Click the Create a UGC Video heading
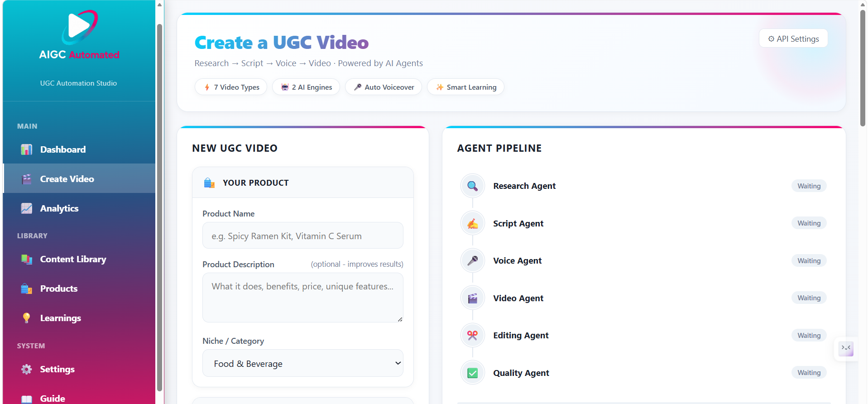The image size is (868, 404). [282, 43]
